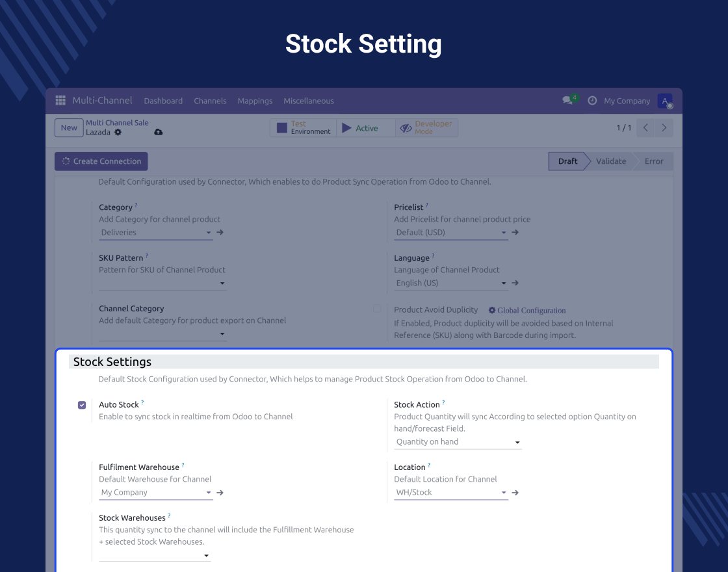This screenshot has height=572, width=728.
Task: Click the cloud upload save icon
Action: (x=159, y=133)
